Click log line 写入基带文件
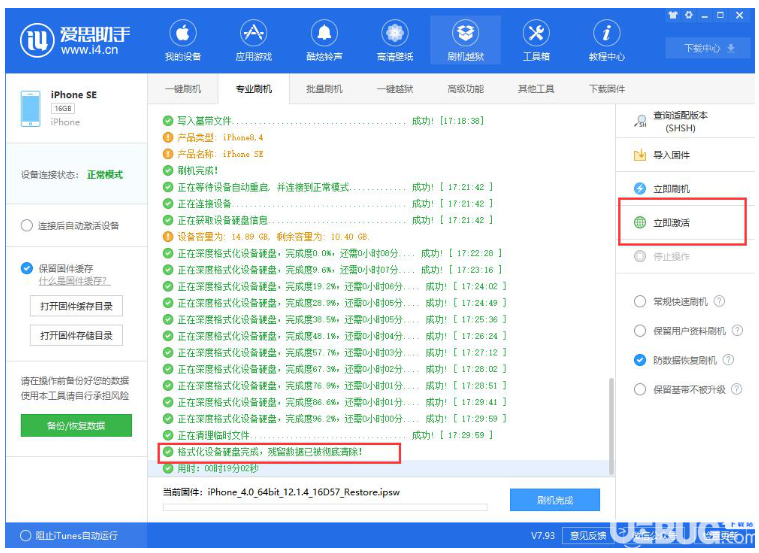The image size is (759, 553). point(323,121)
